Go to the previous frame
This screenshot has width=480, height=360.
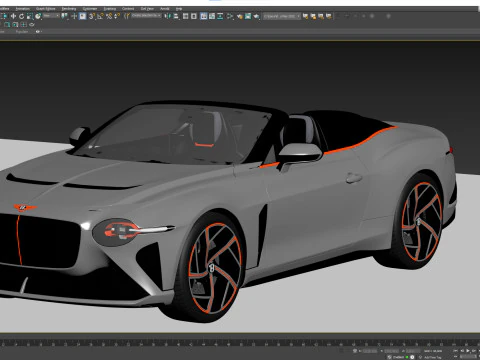pyautogui.click(x=462, y=351)
